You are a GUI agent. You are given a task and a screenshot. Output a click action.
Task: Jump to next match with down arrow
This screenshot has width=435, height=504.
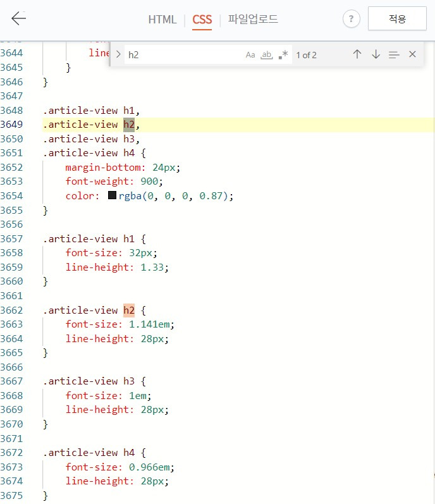[376, 54]
